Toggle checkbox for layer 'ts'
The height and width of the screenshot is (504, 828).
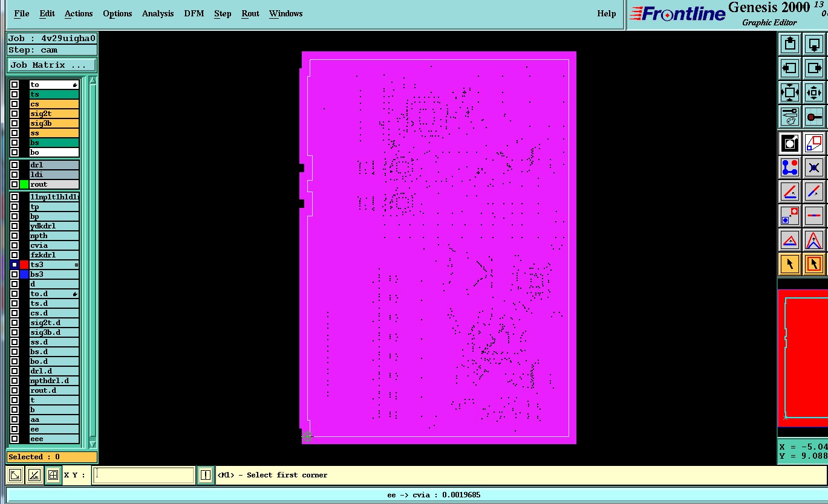pos(15,94)
